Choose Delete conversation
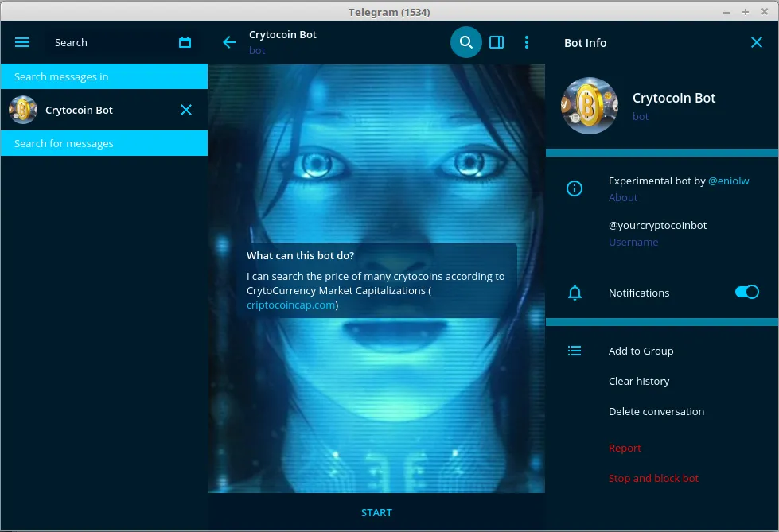The image size is (779, 532). point(656,411)
